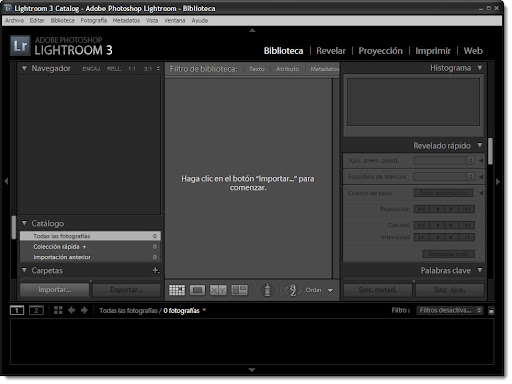The width and height of the screenshot is (512, 384).
Task: Click Equilibrio de blancos left arrow
Action: [481, 177]
